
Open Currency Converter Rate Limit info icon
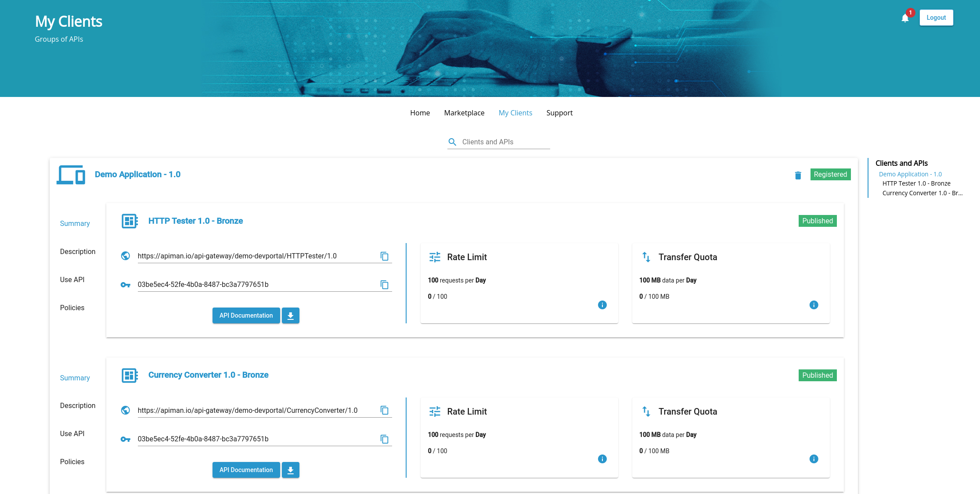pos(602,459)
